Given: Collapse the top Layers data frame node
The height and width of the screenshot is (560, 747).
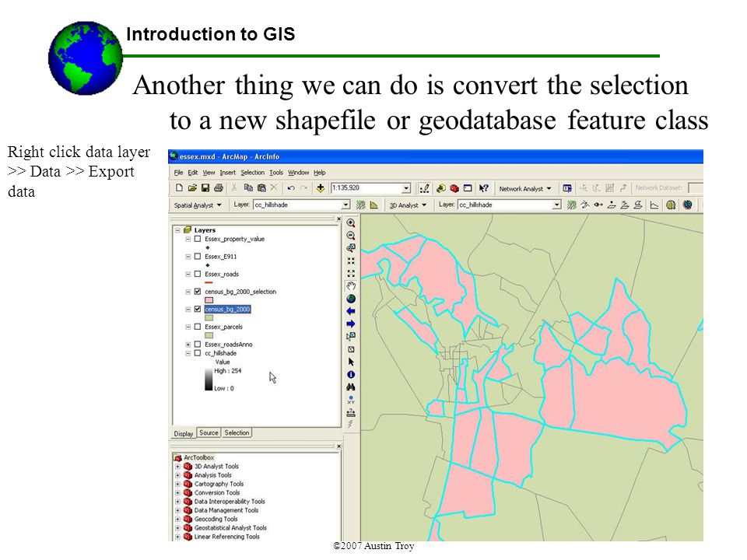Looking at the screenshot, I should [x=177, y=230].
